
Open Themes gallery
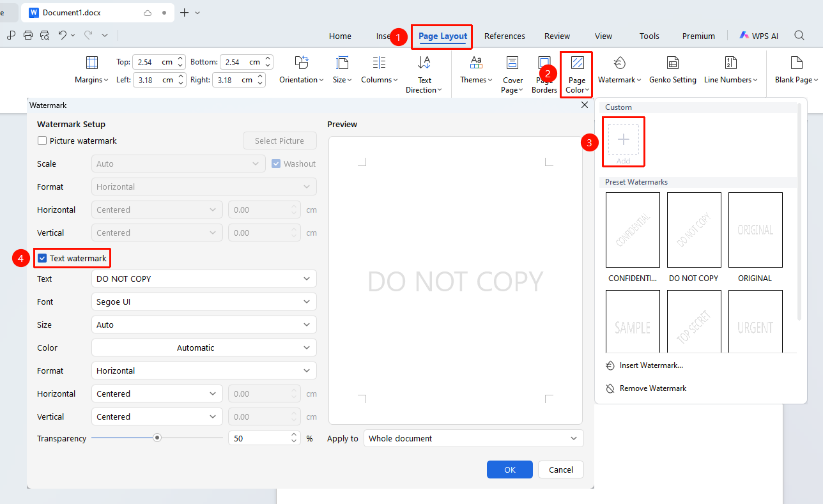click(x=476, y=70)
